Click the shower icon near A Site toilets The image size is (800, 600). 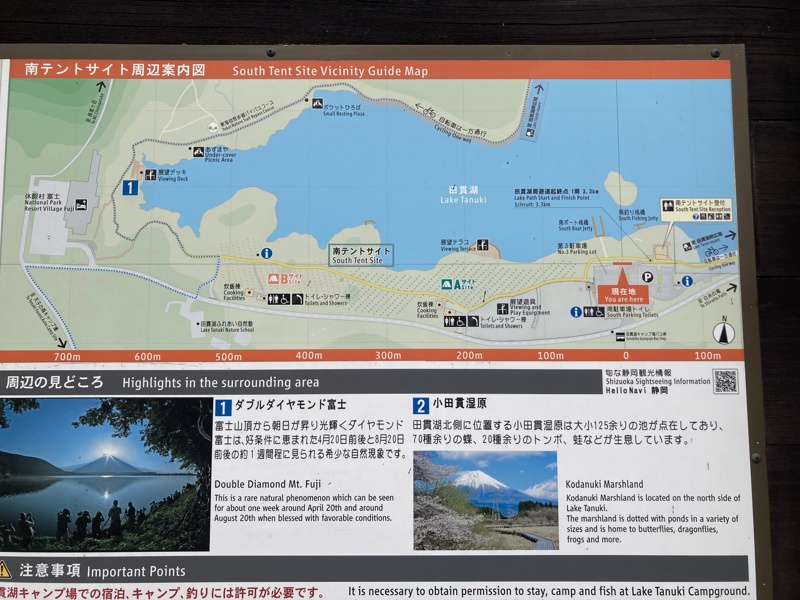[x=473, y=321]
